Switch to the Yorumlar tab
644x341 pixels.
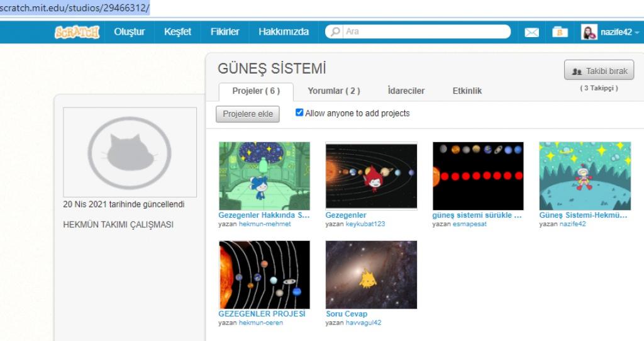pyautogui.click(x=333, y=91)
